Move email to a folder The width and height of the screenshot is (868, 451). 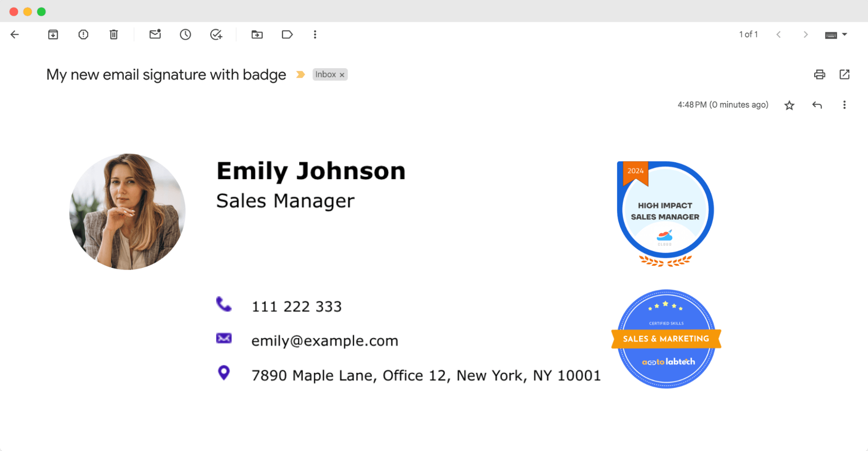(257, 35)
